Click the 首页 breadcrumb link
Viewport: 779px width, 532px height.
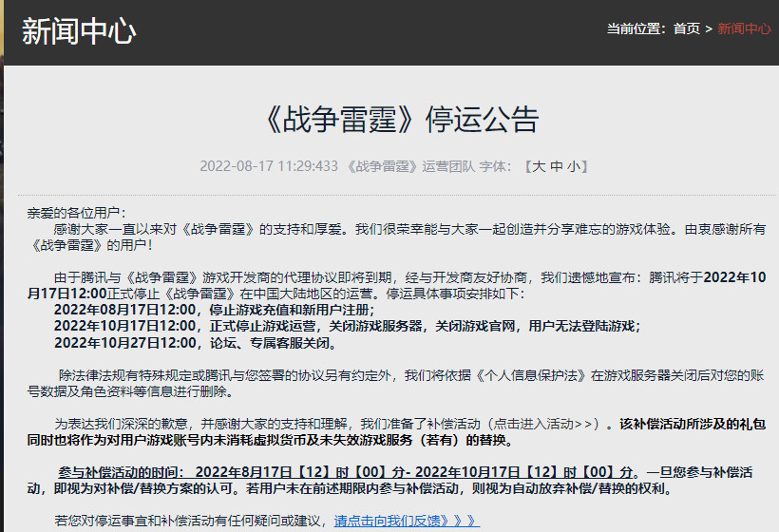pyautogui.click(x=686, y=28)
